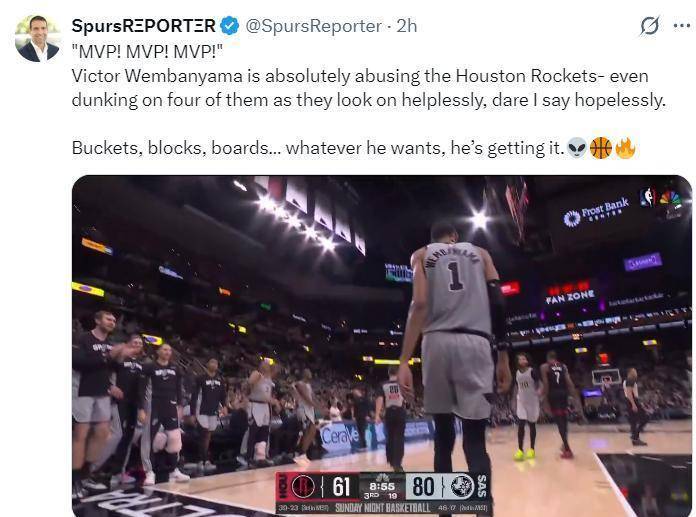Image resolution: width=696 pixels, height=517 pixels.
Task: Click the NBA logo in the video corner
Action: [648, 197]
